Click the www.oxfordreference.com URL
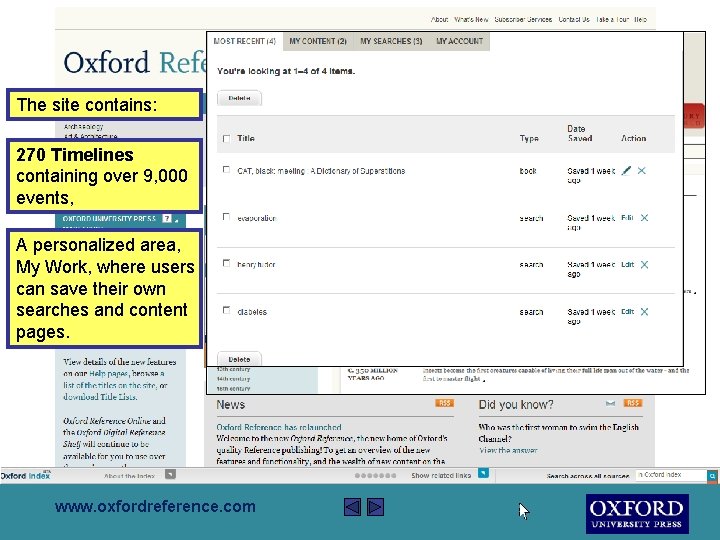The height and width of the screenshot is (540, 720). point(155,506)
